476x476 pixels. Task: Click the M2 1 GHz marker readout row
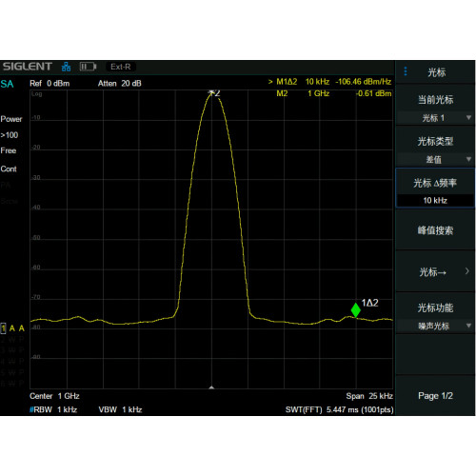334,93
